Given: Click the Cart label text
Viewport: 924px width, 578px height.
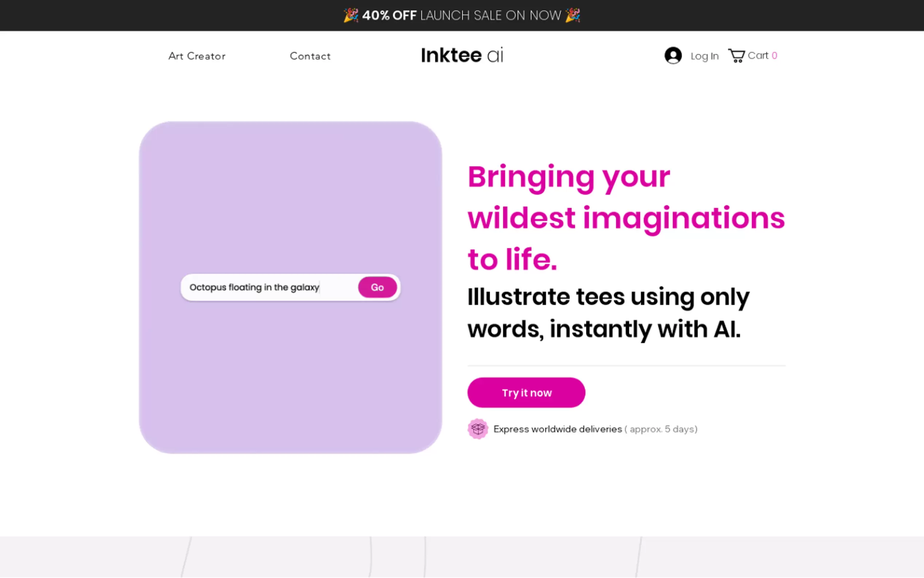Looking at the screenshot, I should coord(758,56).
